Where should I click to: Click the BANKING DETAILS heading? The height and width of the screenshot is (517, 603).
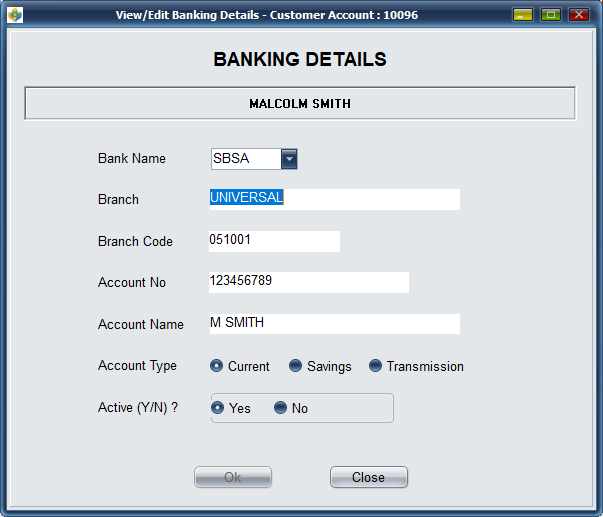[x=300, y=60]
